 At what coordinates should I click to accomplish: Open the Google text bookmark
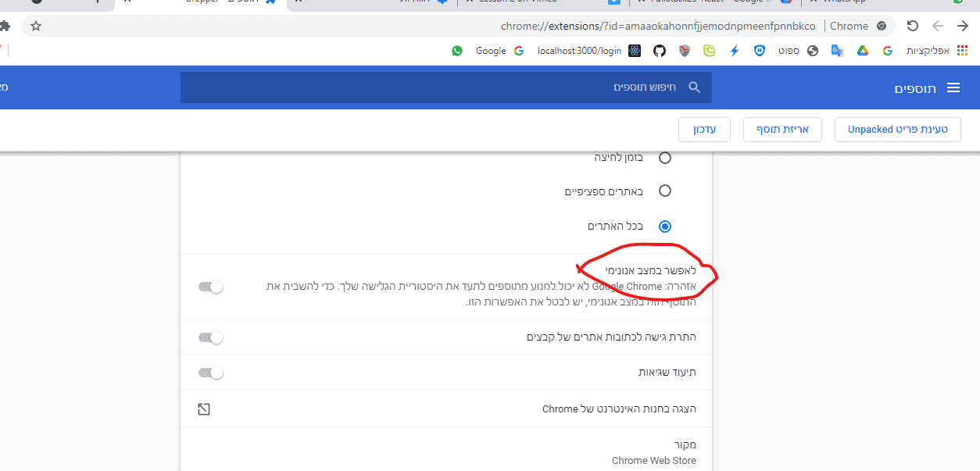499,51
